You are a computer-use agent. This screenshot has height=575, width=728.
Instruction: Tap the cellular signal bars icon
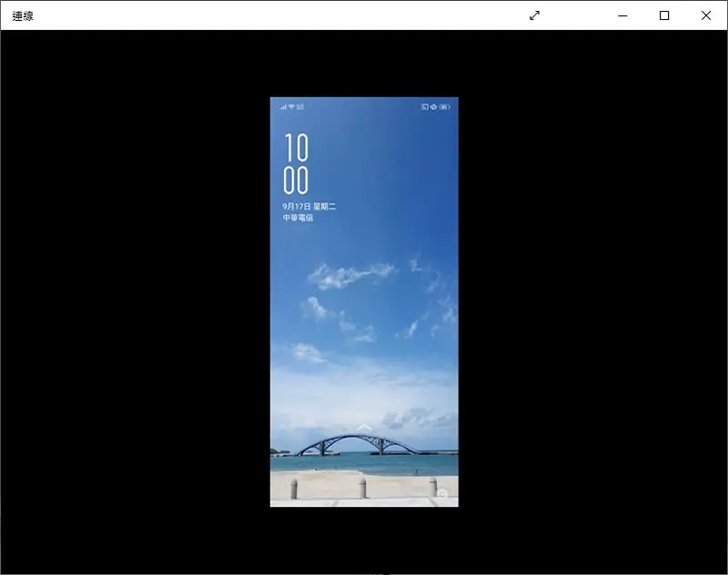283,106
